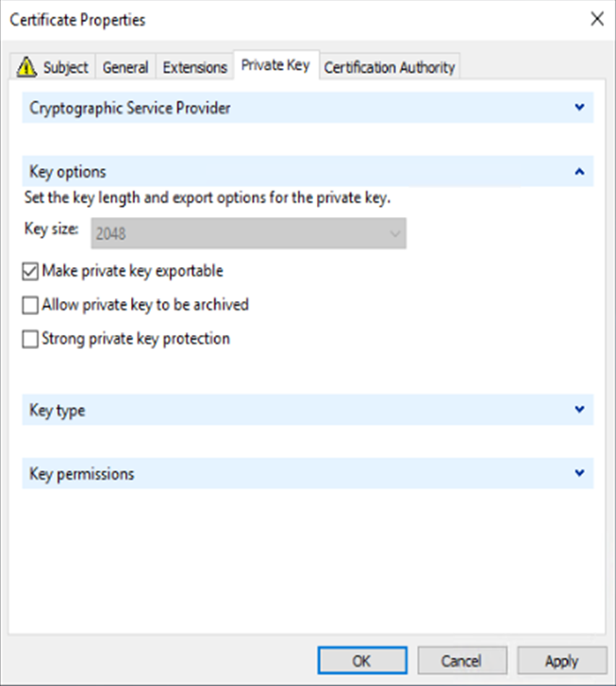This screenshot has height=686, width=616.
Task: Click the Key options header label
Action: 68,172
